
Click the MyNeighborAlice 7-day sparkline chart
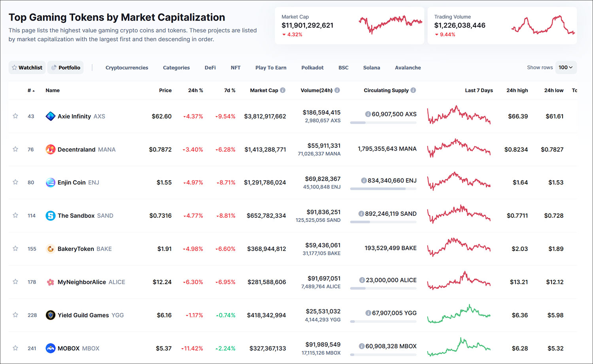coord(459,281)
